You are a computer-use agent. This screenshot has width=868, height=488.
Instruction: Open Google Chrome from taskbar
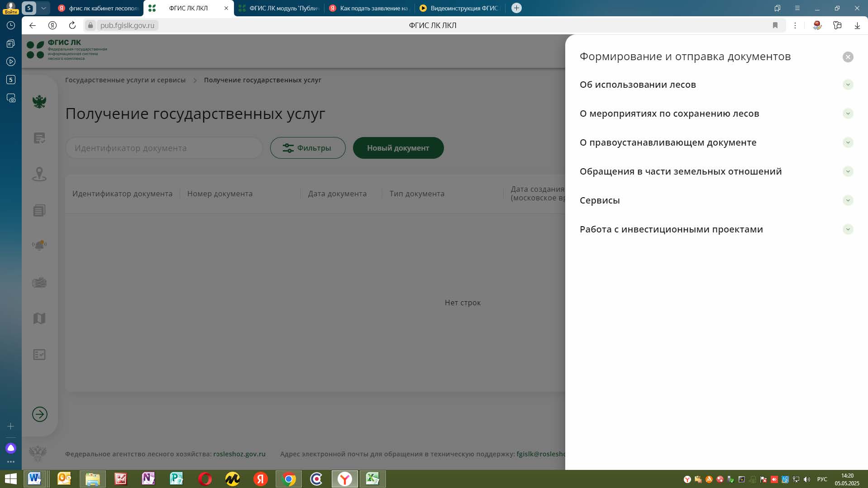[x=289, y=479]
